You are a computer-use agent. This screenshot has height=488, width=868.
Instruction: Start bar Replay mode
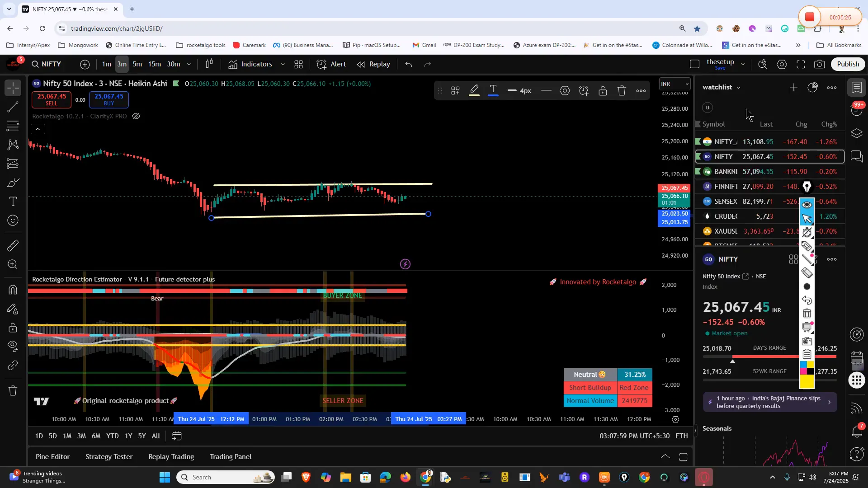tap(373, 64)
